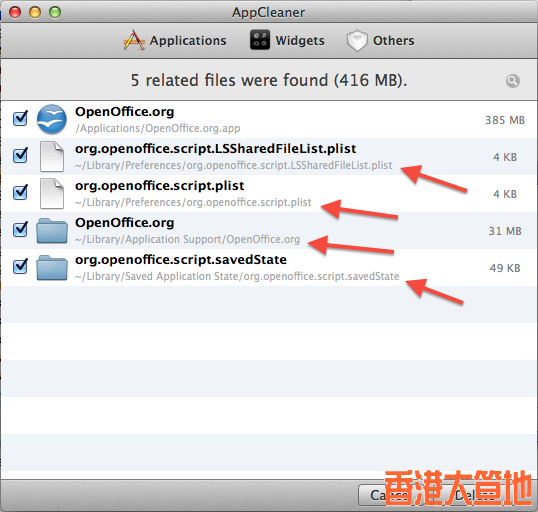The width and height of the screenshot is (538, 512).
Task: Click the Others plugin block icon
Action: pyautogui.click(x=357, y=40)
